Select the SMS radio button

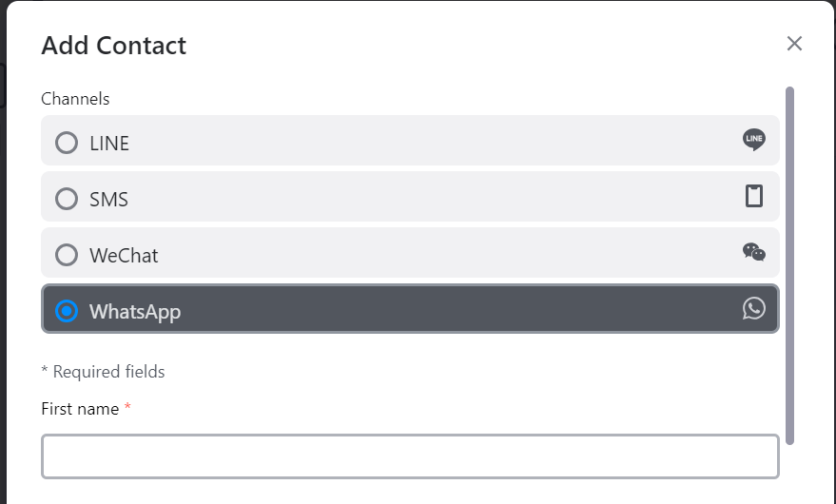click(67, 199)
